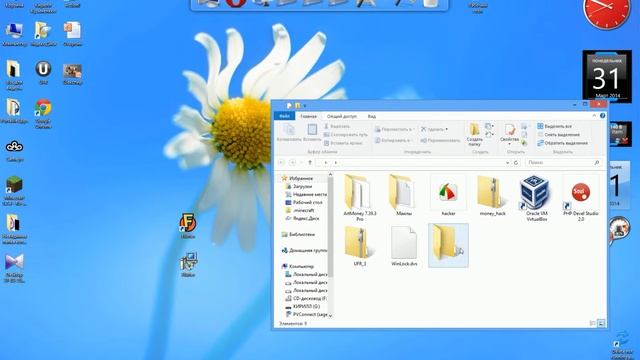Select the highlighted unnamed folder in Explorer

click(x=448, y=245)
